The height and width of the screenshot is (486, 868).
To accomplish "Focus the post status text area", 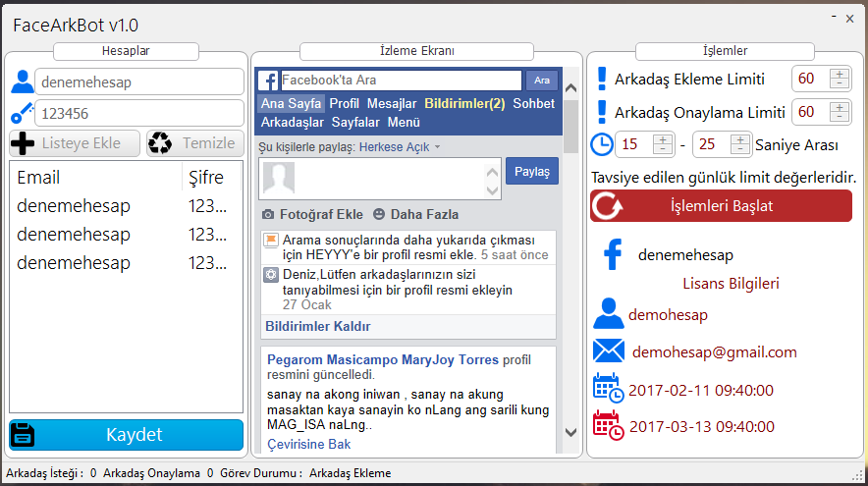I will point(380,179).
